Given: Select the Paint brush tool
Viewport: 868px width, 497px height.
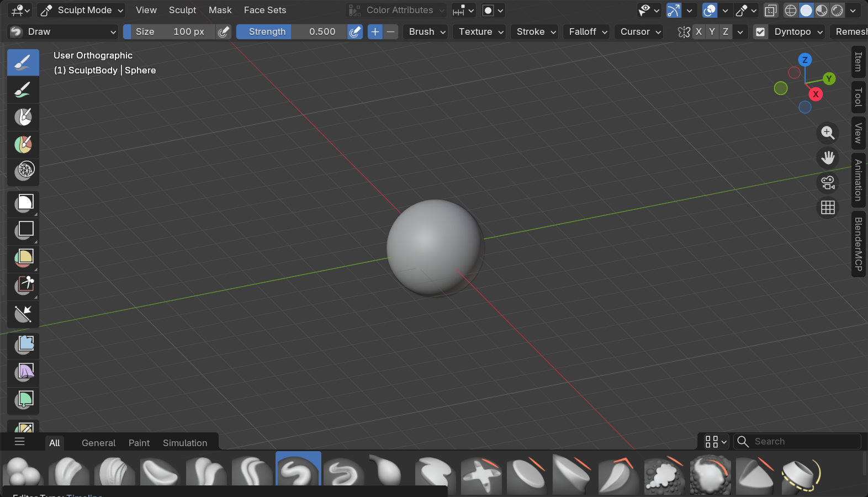Looking at the screenshot, I should point(23,89).
